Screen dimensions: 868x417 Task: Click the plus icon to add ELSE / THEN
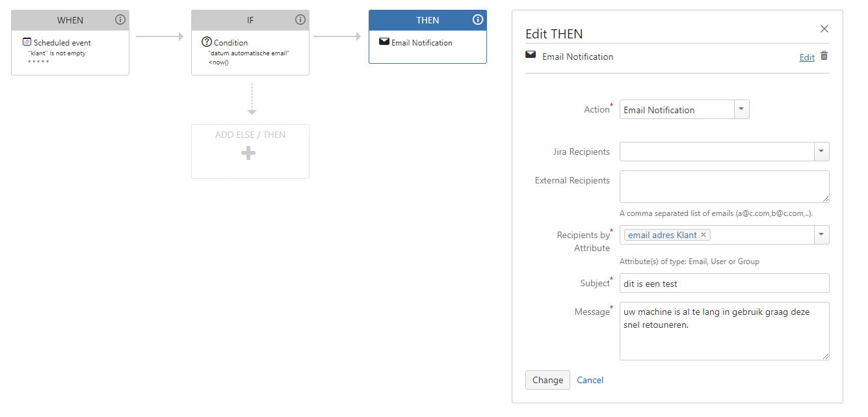tap(248, 154)
